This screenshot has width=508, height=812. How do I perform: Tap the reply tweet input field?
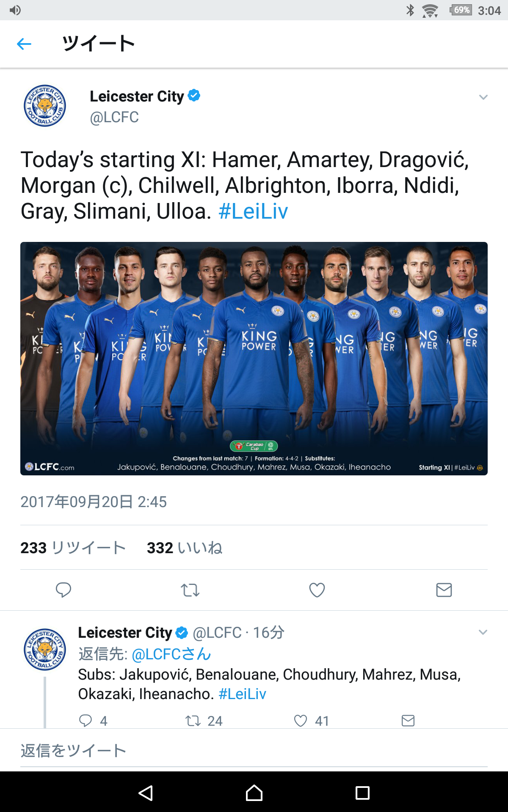click(254, 751)
